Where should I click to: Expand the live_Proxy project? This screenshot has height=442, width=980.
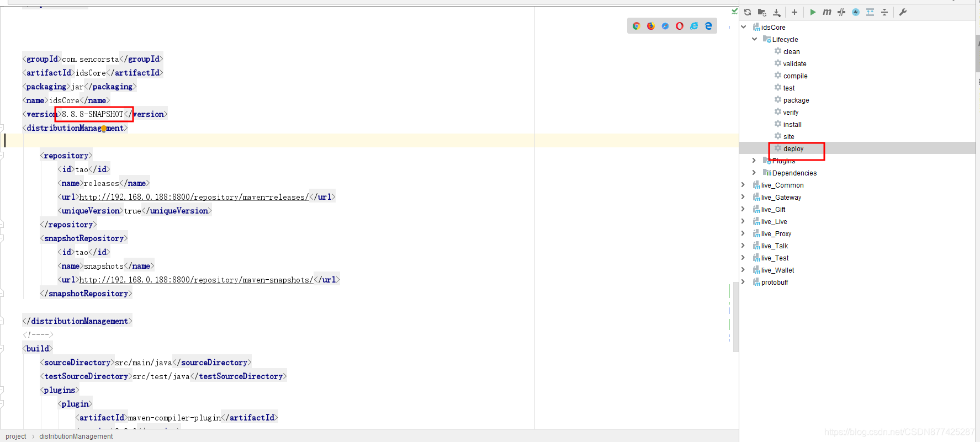pyautogui.click(x=743, y=233)
